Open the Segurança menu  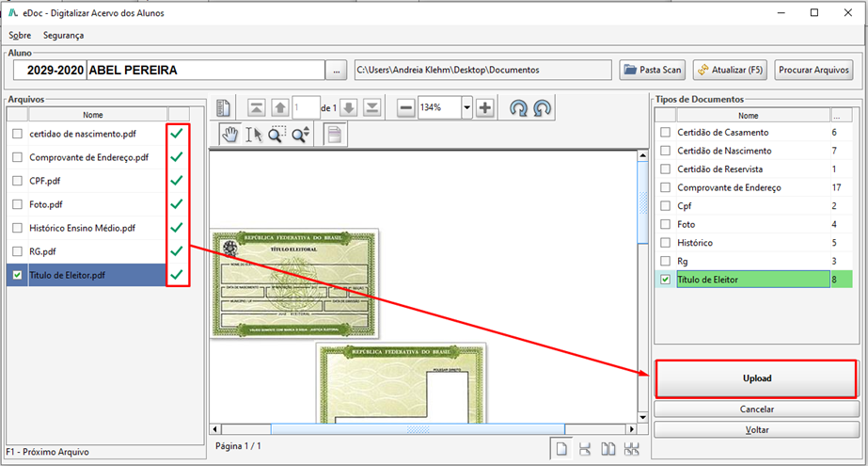64,35
